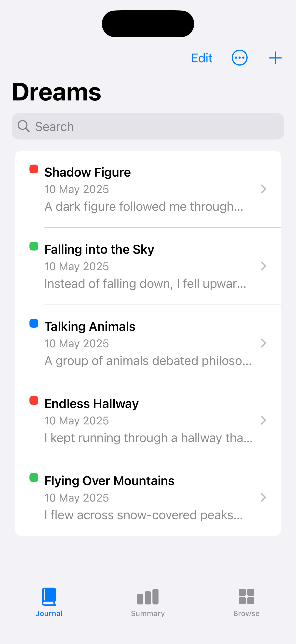Open the Flying Over Mountains dream title
Viewport: 296px width, 644px height.
(109, 481)
